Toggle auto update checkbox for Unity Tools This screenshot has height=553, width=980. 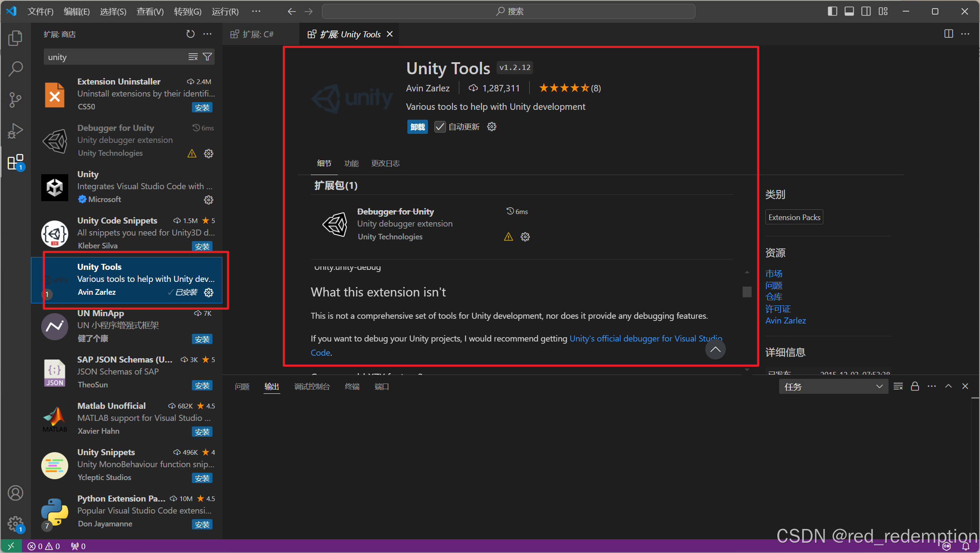coord(440,127)
